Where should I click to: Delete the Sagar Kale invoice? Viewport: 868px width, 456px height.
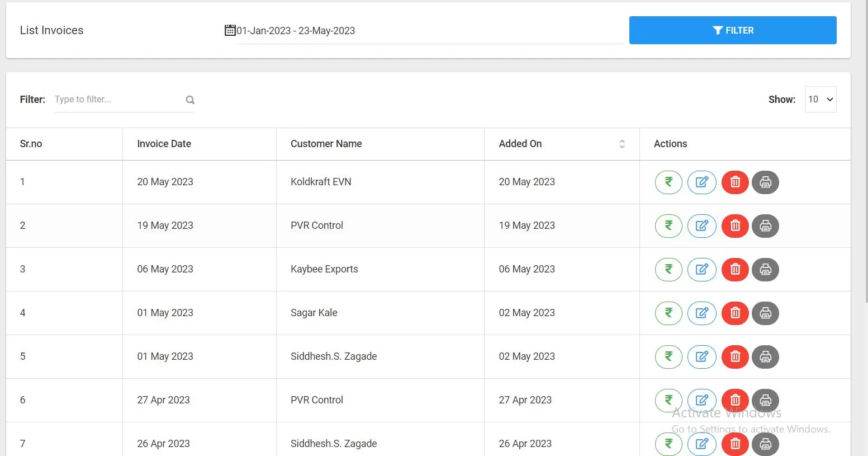[736, 313]
